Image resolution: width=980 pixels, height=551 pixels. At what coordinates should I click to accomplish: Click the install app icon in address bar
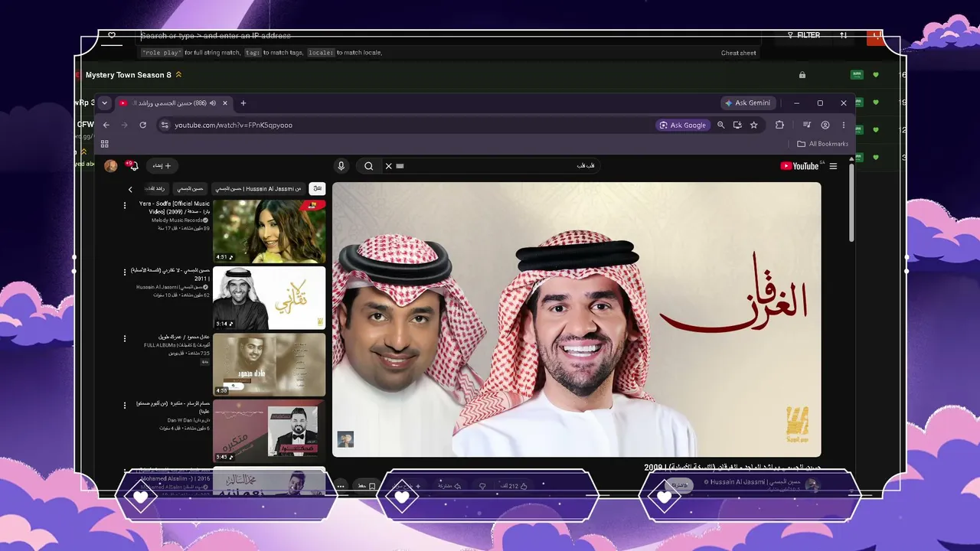pos(737,125)
